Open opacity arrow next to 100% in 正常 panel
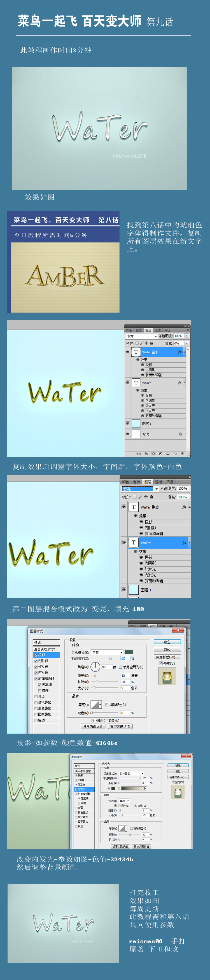Viewport: 210px width, 980px height. tap(187, 336)
